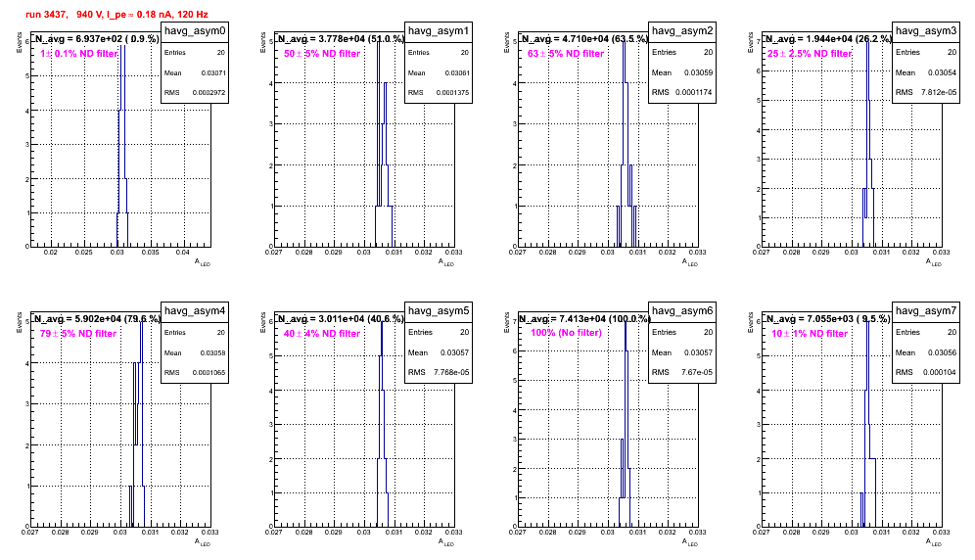Click the Events y-axis title of havg_asym0
The width and height of the screenshot is (975, 560).
click(19, 42)
